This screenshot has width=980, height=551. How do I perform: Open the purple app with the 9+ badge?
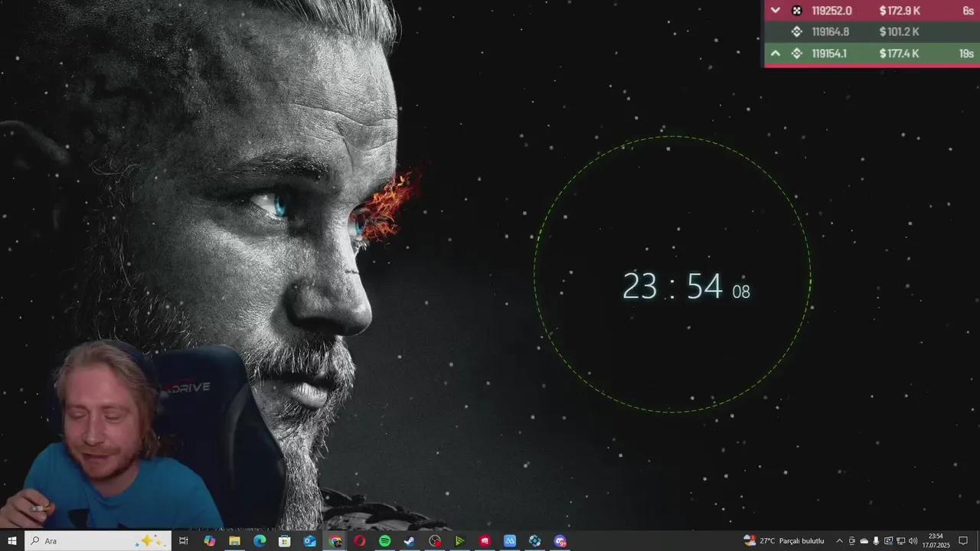[x=560, y=541]
